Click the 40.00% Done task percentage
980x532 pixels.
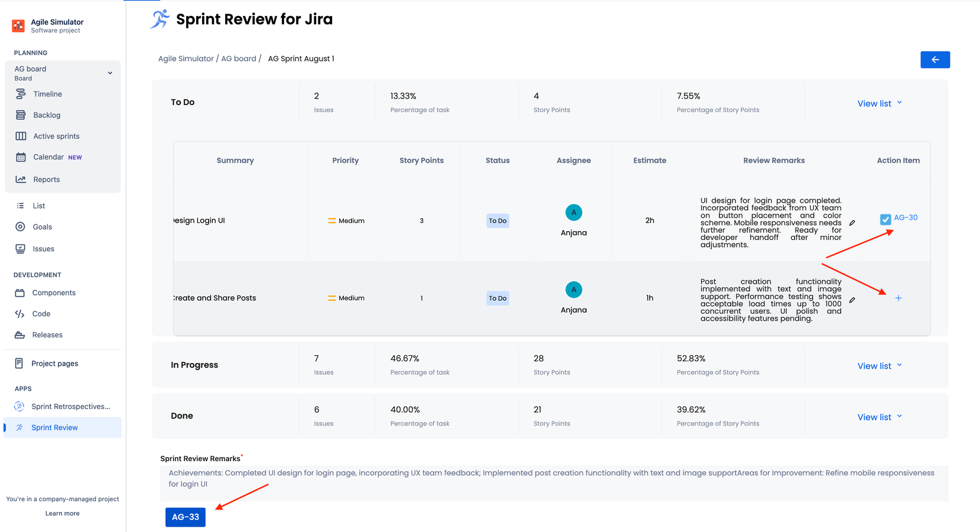click(405, 410)
